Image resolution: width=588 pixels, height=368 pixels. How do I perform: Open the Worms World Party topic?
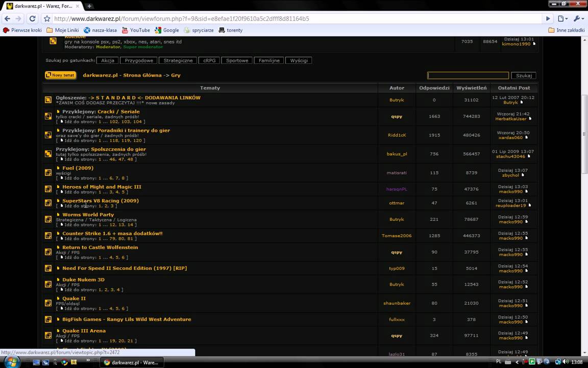(x=88, y=215)
